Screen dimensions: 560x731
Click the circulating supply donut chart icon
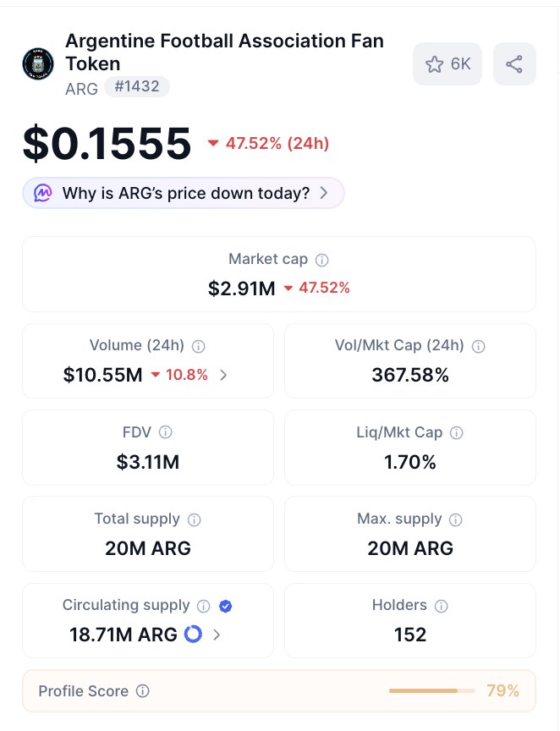(x=193, y=634)
